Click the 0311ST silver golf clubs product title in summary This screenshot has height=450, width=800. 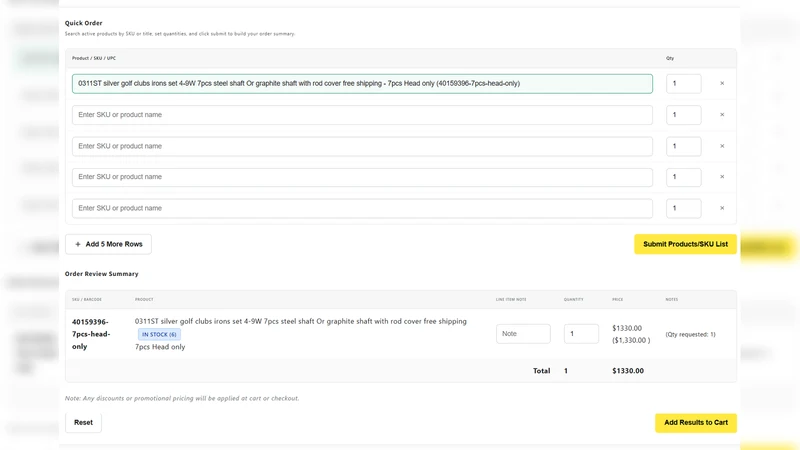tap(301, 321)
